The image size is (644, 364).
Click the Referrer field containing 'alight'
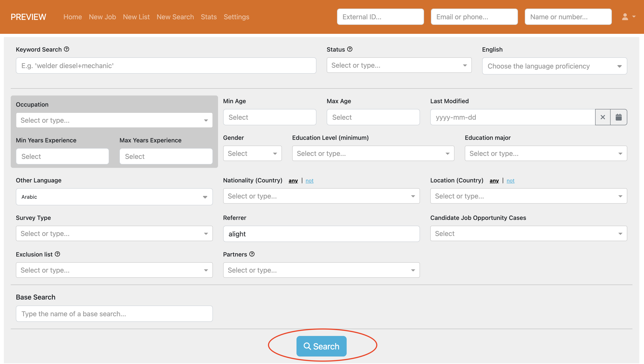pos(321,234)
